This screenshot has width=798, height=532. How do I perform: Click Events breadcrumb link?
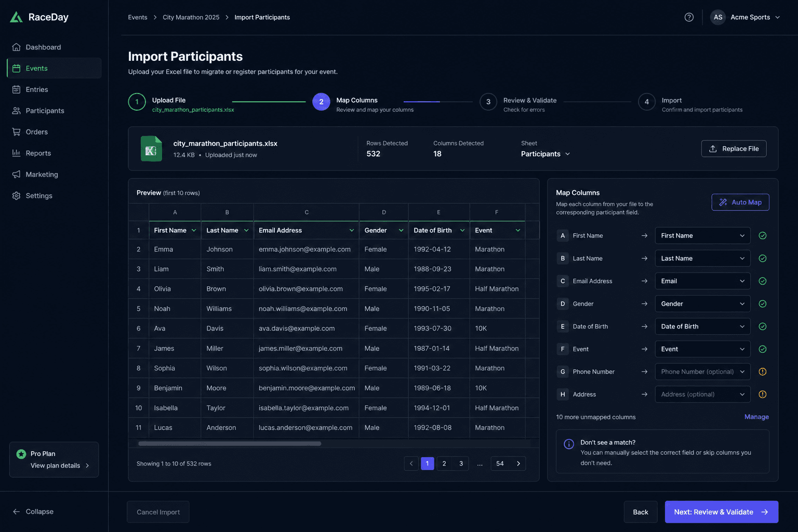pyautogui.click(x=138, y=17)
